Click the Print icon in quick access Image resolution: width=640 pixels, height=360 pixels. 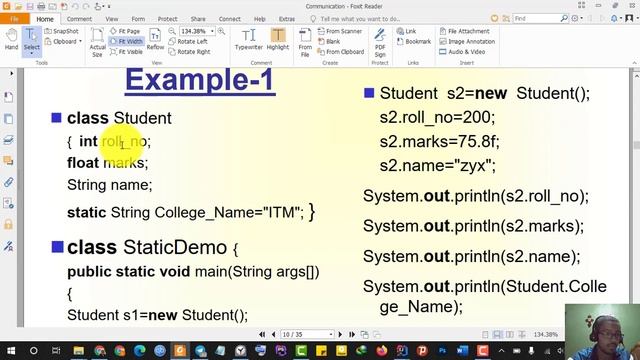point(41,6)
